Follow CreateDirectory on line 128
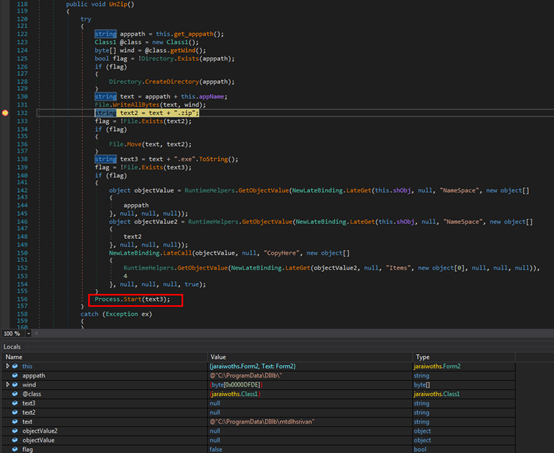554x453 pixels. [x=172, y=82]
